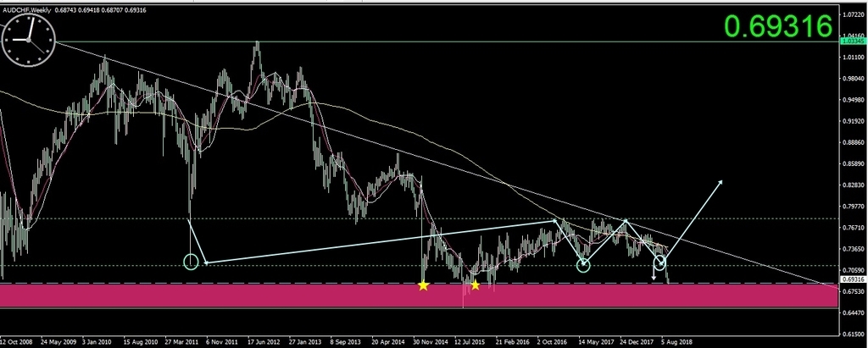Click the 0.94980 price scale label
This screenshot has height=348, width=868.
pos(853,100)
